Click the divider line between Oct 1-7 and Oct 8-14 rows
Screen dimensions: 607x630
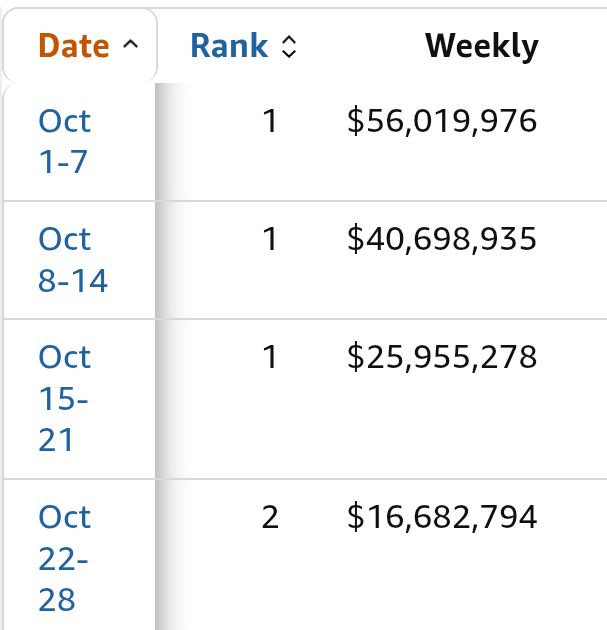pyautogui.click(x=305, y=200)
